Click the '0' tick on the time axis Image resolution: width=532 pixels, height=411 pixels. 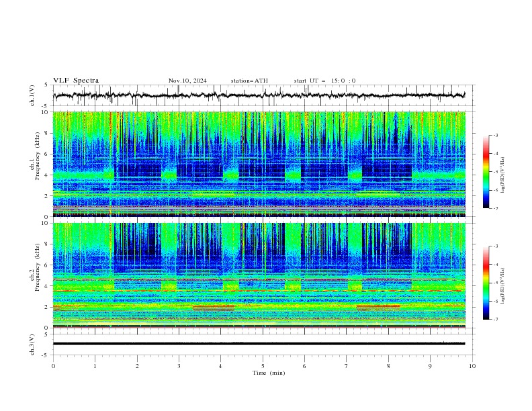(x=53, y=366)
